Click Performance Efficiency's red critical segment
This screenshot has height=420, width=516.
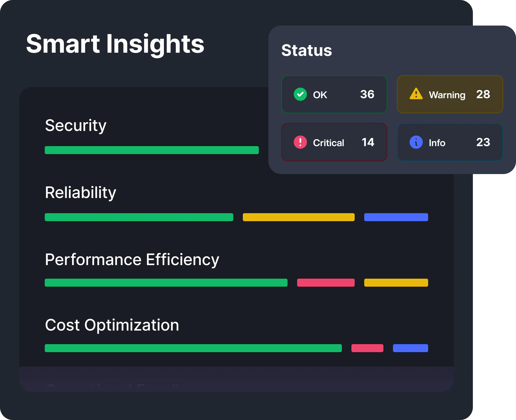(326, 283)
